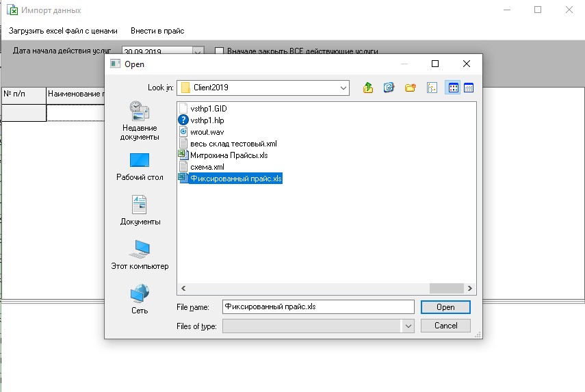Click the first empty cell under № п/п
The height and width of the screenshot is (392, 585).
tap(24, 113)
